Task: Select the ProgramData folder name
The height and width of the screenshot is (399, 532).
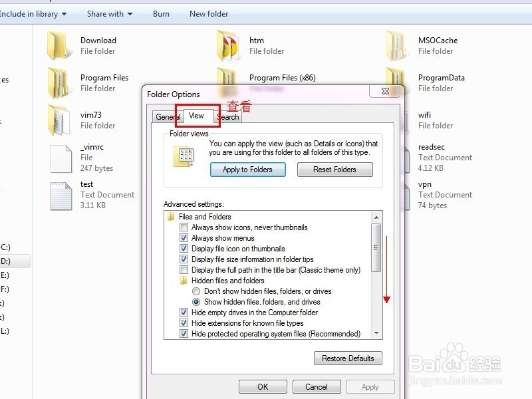Action: point(441,78)
